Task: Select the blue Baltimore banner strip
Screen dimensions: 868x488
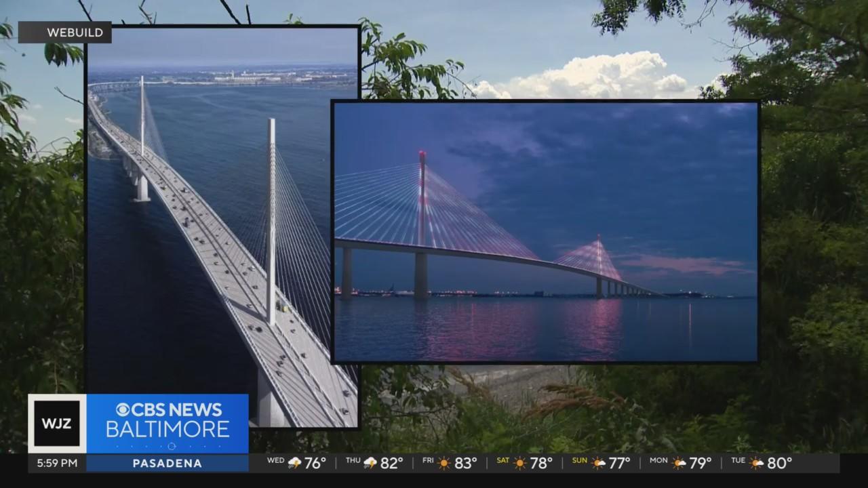Action: tap(166, 424)
